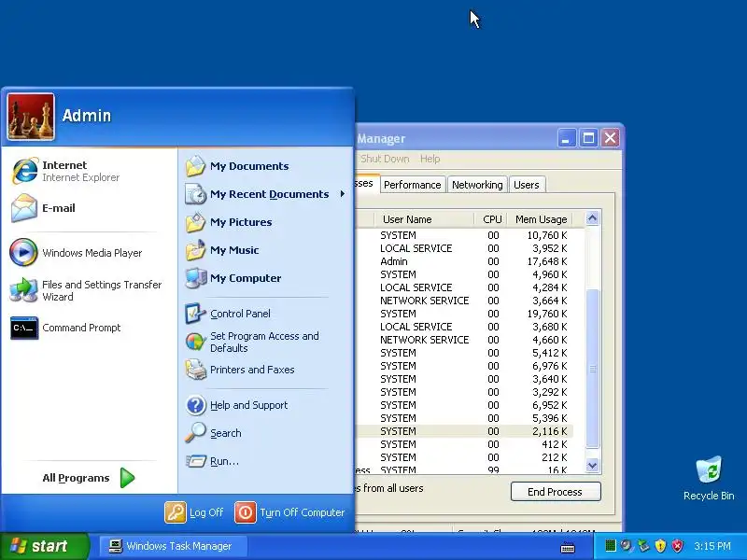The image size is (747, 560).
Task: Open Help menu in Task Manager
Action: pyautogui.click(x=430, y=159)
